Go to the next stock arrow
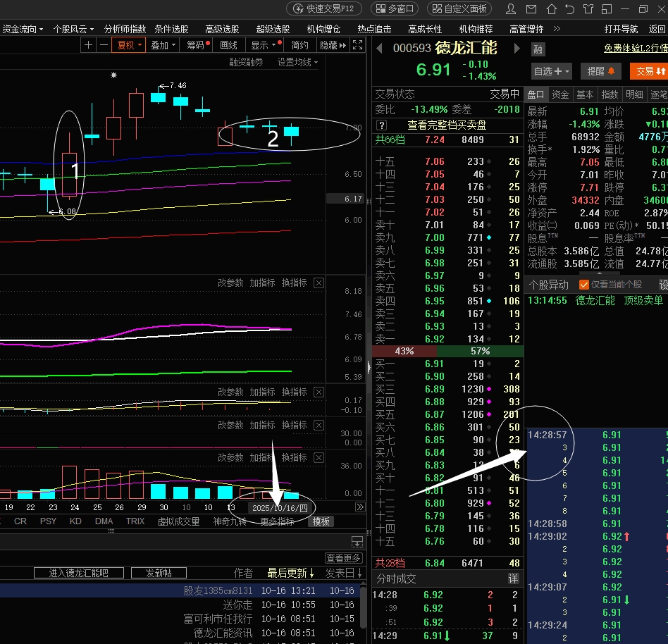This screenshot has height=644, width=668. click(x=517, y=49)
